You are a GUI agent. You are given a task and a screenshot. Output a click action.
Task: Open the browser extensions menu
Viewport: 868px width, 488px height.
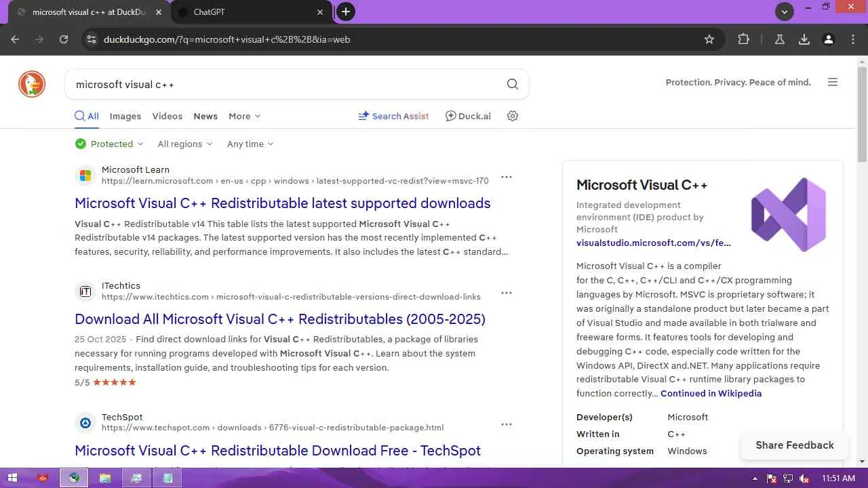click(x=744, y=39)
